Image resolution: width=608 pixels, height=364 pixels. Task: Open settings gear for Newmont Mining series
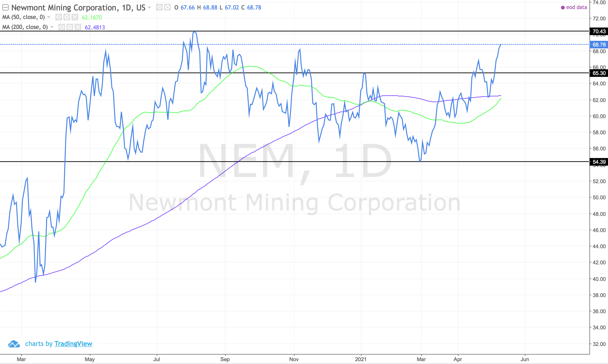(167, 7)
